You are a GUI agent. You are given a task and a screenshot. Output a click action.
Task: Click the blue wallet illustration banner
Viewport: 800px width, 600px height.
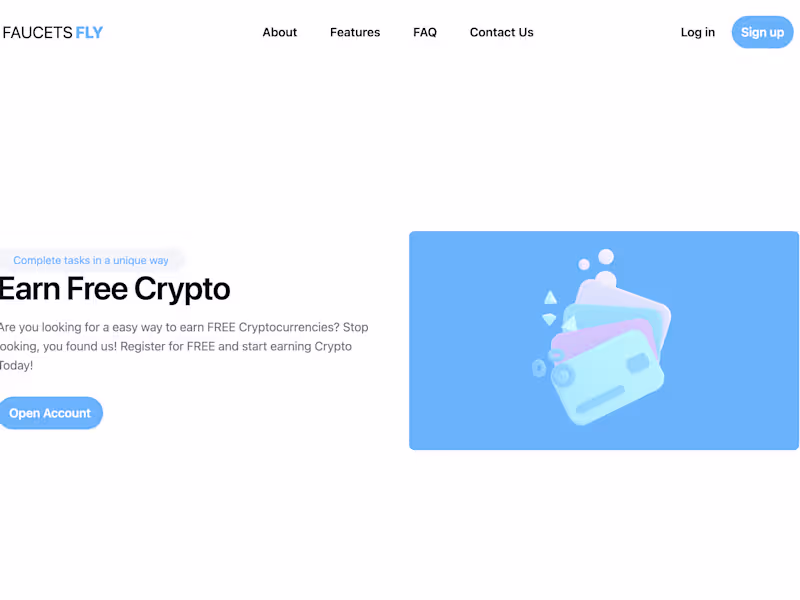[604, 340]
